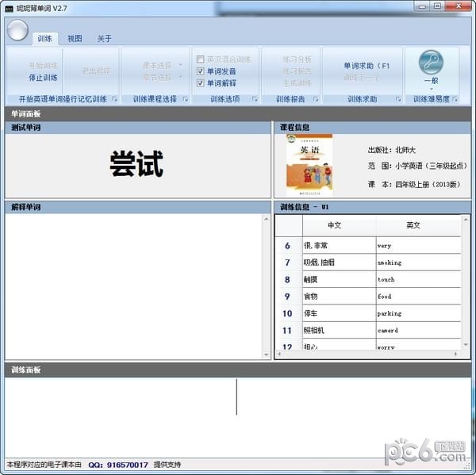Click the 停止训练 button
Viewport: 476px width, 475px height.
(43, 78)
